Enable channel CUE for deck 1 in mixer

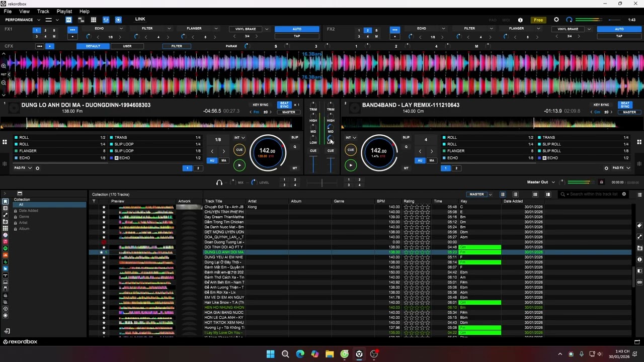[x=313, y=151]
